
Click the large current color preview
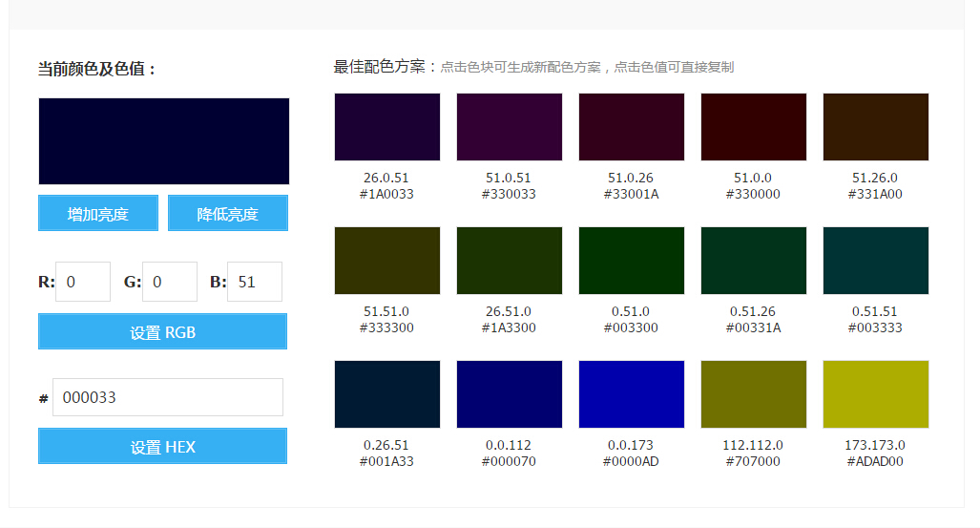pyautogui.click(x=164, y=141)
